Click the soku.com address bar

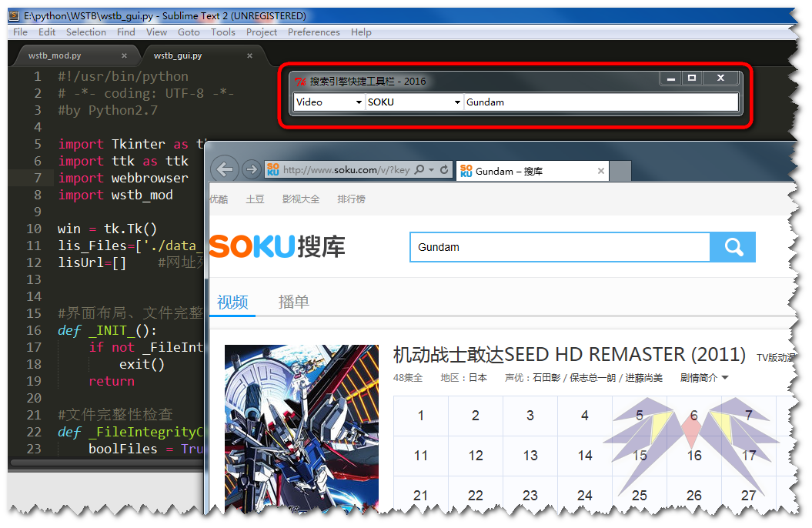click(x=346, y=170)
